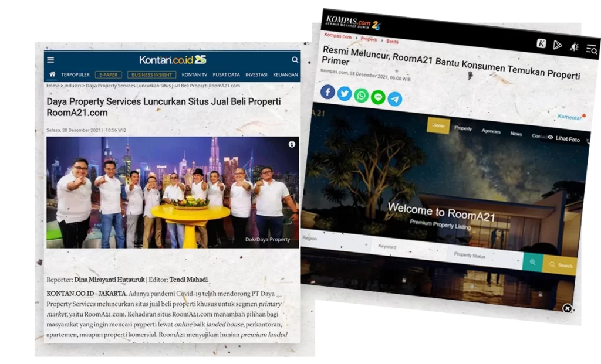Click the Kompas.com logo

(353, 22)
